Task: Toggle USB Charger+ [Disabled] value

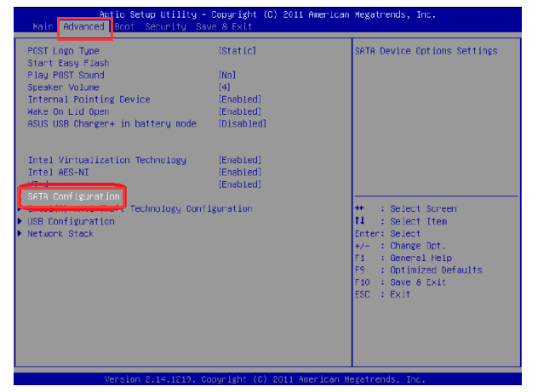Action: coord(243,123)
